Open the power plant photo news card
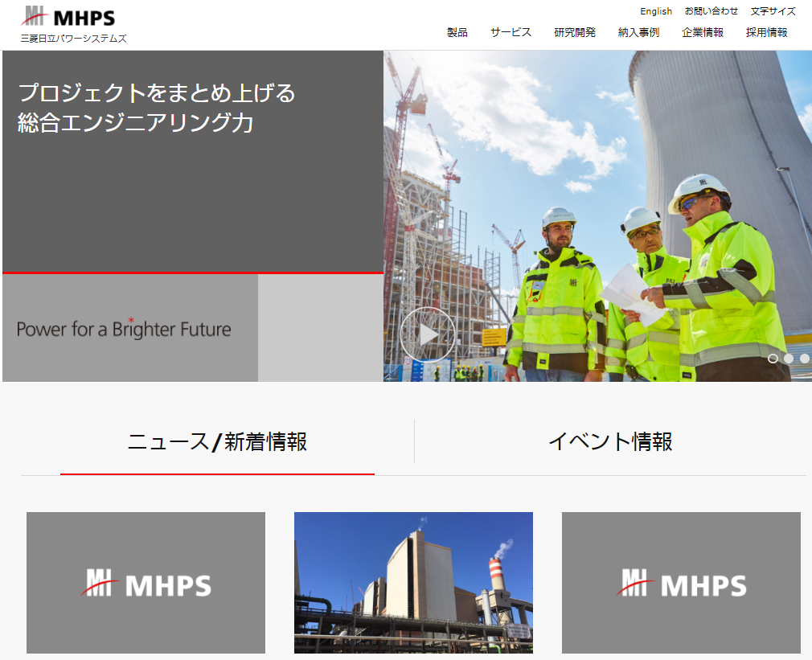The width and height of the screenshot is (812, 660). (x=413, y=582)
